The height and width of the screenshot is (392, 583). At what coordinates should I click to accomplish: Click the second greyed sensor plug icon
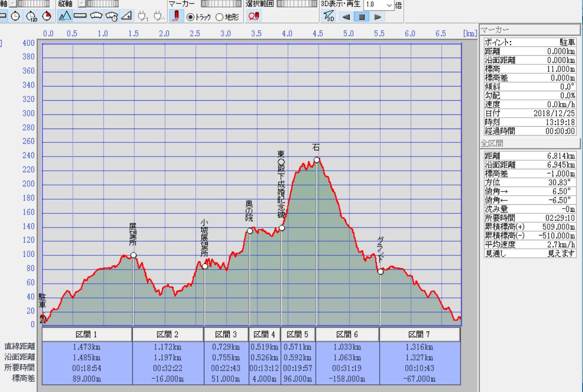tap(158, 16)
